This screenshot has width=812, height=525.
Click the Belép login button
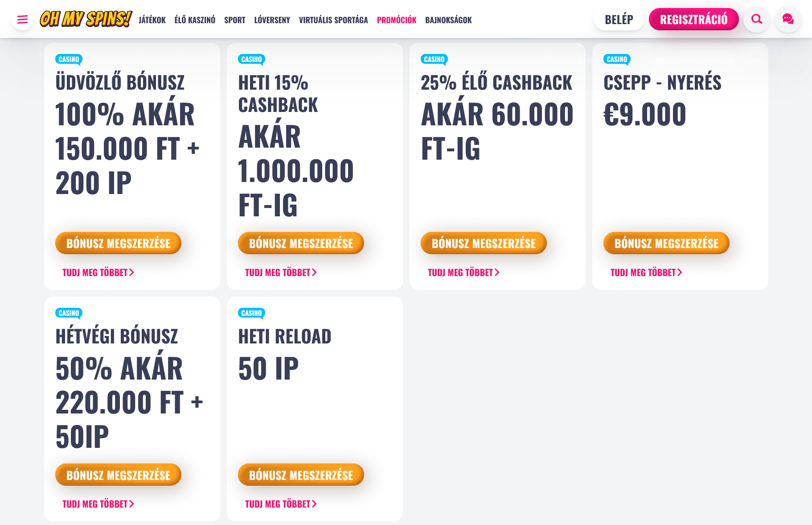(619, 20)
